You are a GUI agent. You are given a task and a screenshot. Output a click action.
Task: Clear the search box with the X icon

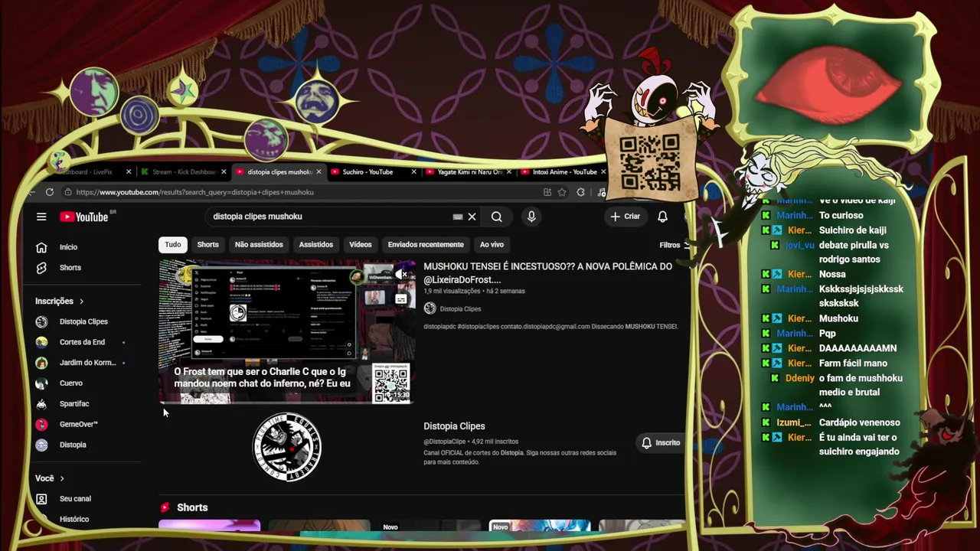tap(472, 217)
